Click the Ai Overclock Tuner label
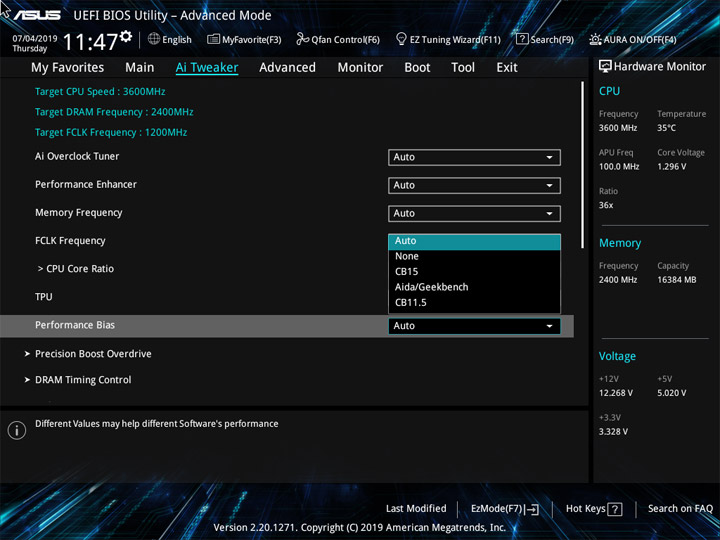720x540 pixels. click(x=77, y=157)
